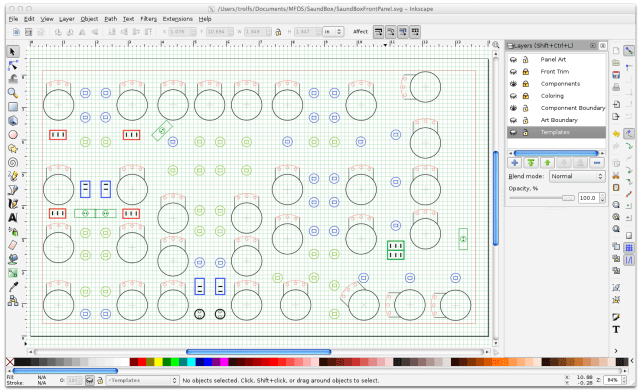Click the zoom percentage stepper arrows

point(624,380)
